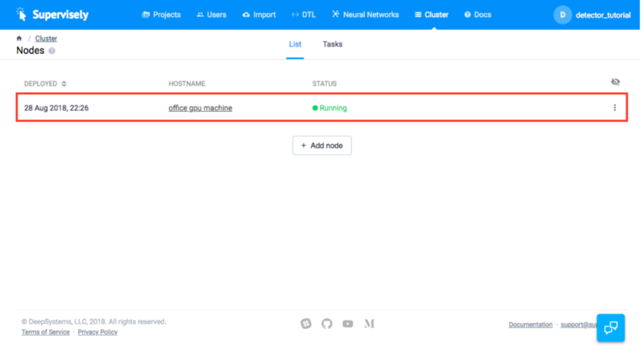Click the Status column header

(x=324, y=84)
